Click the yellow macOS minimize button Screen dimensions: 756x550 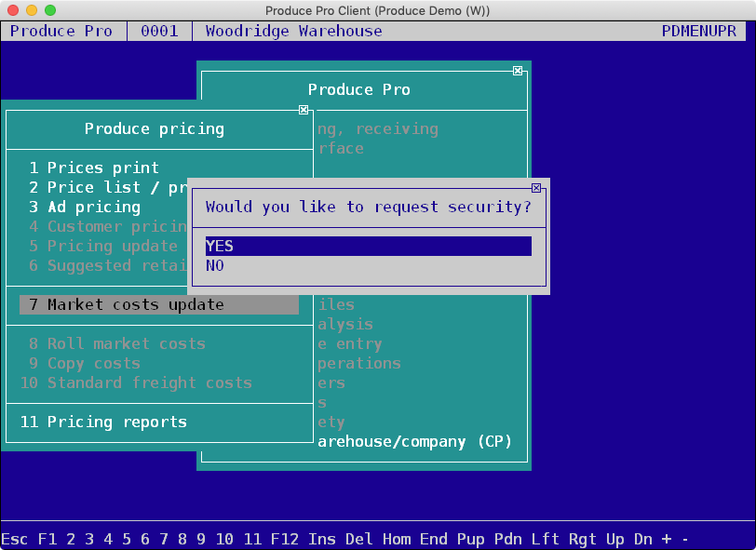[32, 10]
